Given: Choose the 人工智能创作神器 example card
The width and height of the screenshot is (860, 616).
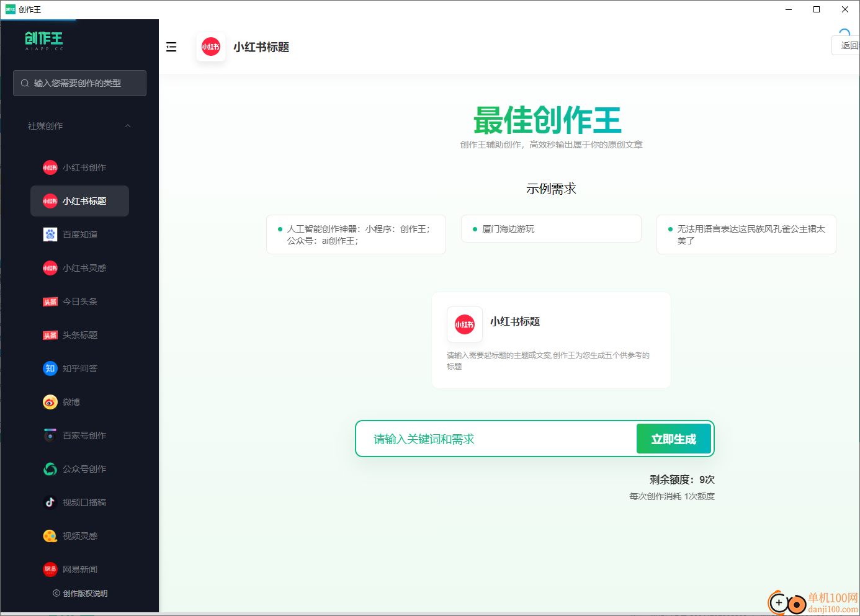Looking at the screenshot, I should 356,234.
